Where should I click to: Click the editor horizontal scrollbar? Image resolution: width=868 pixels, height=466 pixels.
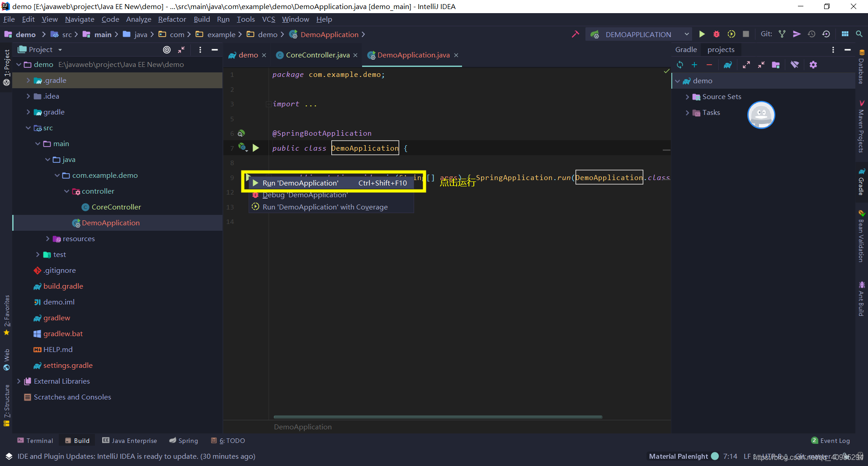(x=438, y=417)
